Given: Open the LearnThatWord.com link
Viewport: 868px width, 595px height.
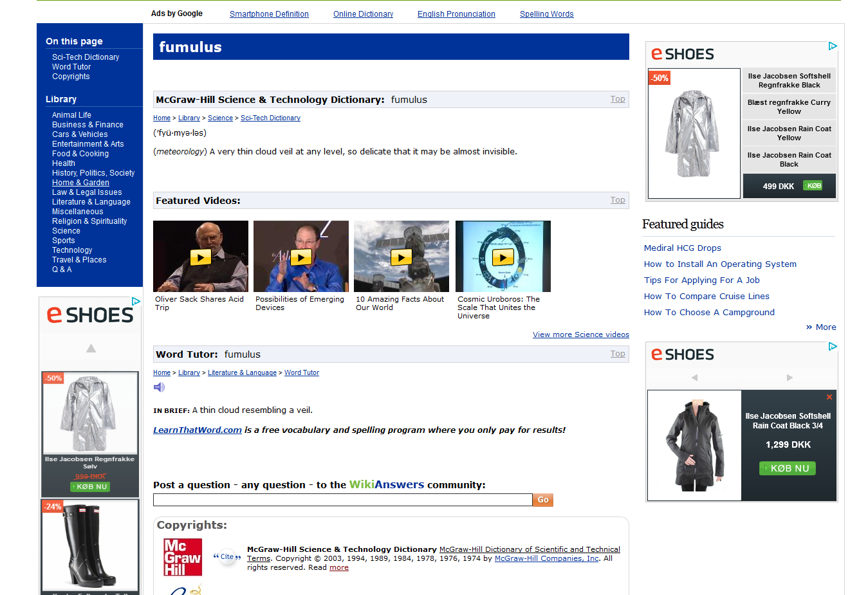Looking at the screenshot, I should (x=198, y=430).
